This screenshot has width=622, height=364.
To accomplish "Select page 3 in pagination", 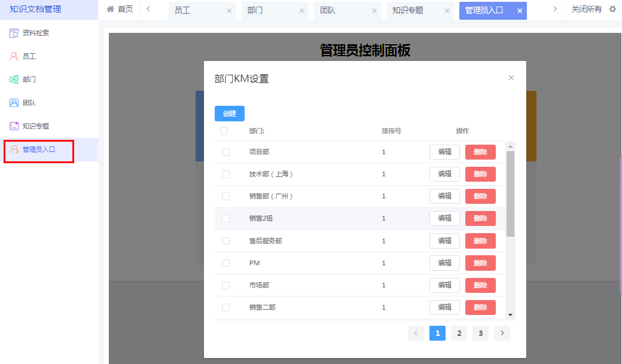I will pyautogui.click(x=480, y=333).
